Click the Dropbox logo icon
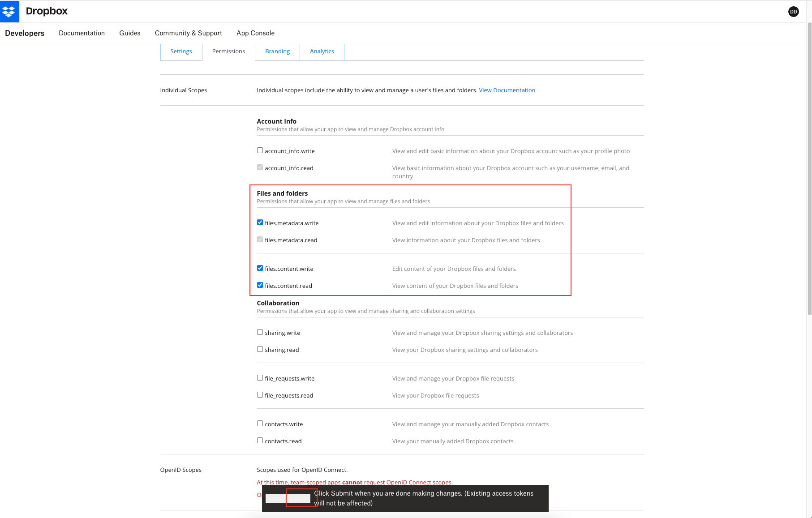 [9, 11]
